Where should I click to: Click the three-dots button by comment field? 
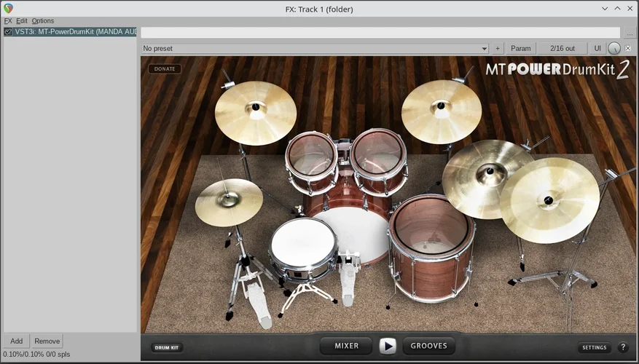point(630,33)
